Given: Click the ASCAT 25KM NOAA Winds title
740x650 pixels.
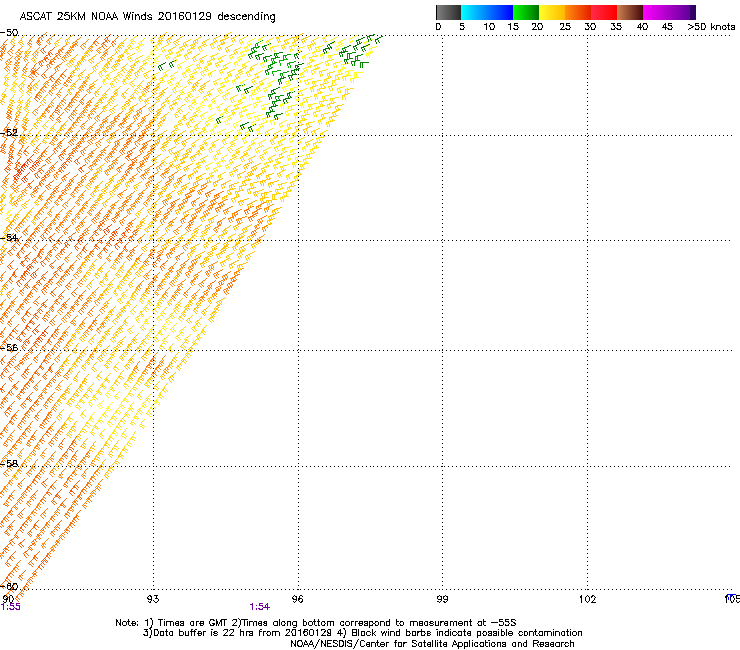Looking at the screenshot, I should tap(148, 17).
